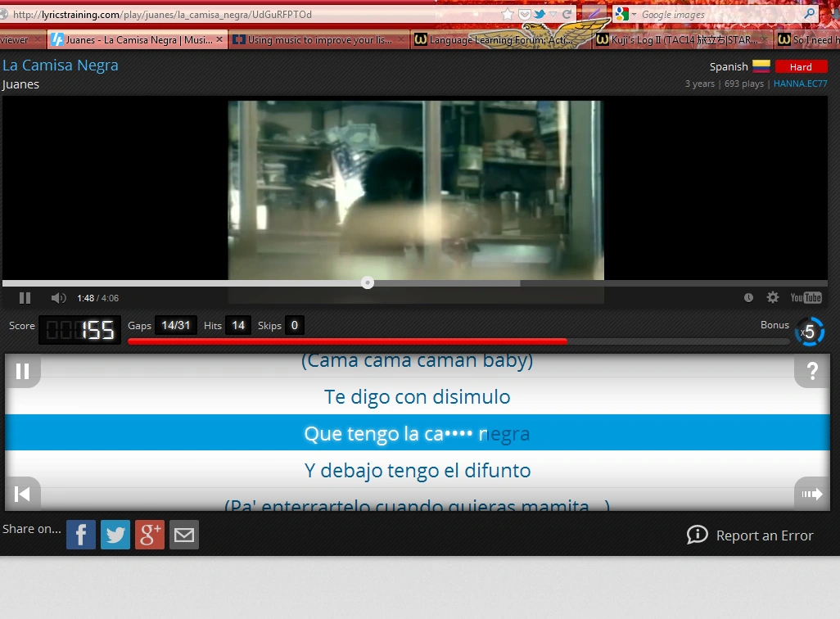Open the video settings gear
The image size is (840, 619).
tap(773, 297)
